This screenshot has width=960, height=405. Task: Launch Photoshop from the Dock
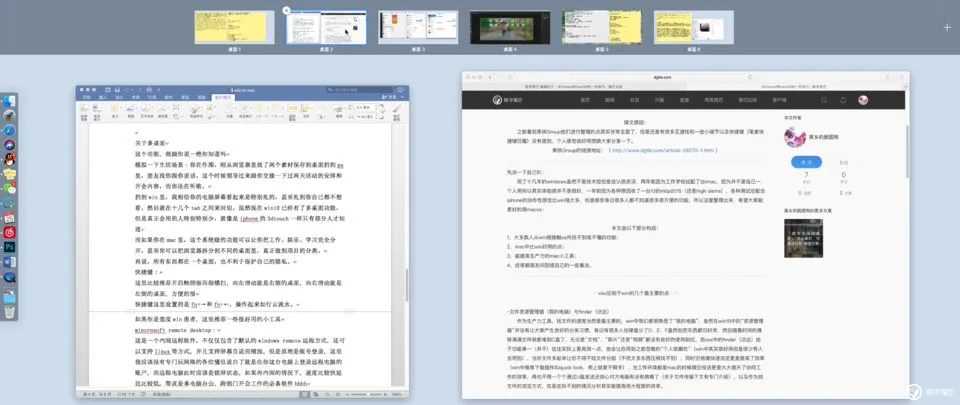pyautogui.click(x=9, y=247)
